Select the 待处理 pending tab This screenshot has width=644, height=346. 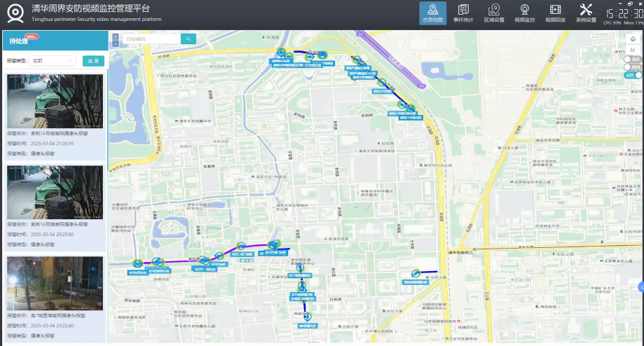[x=18, y=41]
